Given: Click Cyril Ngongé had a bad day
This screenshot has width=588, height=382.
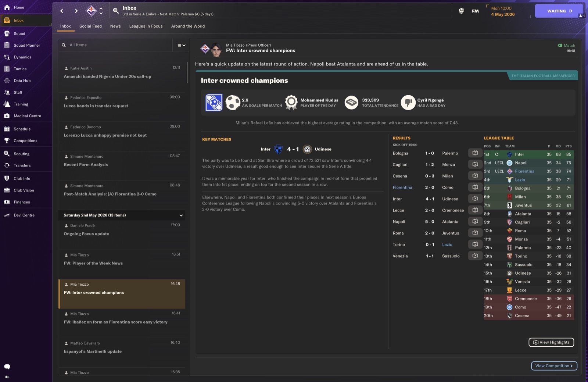Looking at the screenshot, I should (x=423, y=103).
